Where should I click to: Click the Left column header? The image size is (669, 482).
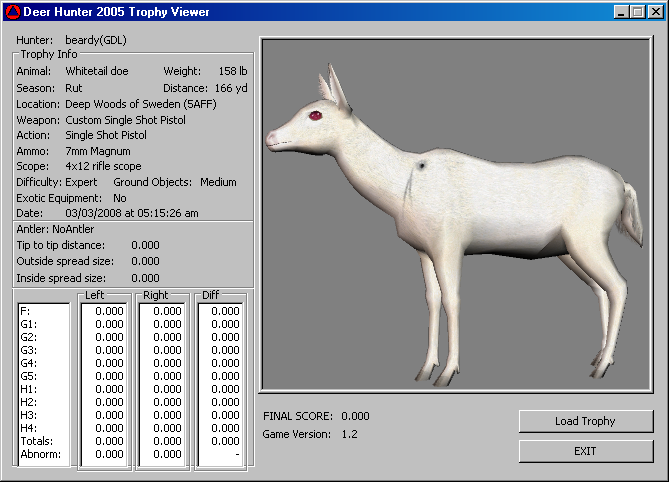(x=94, y=295)
